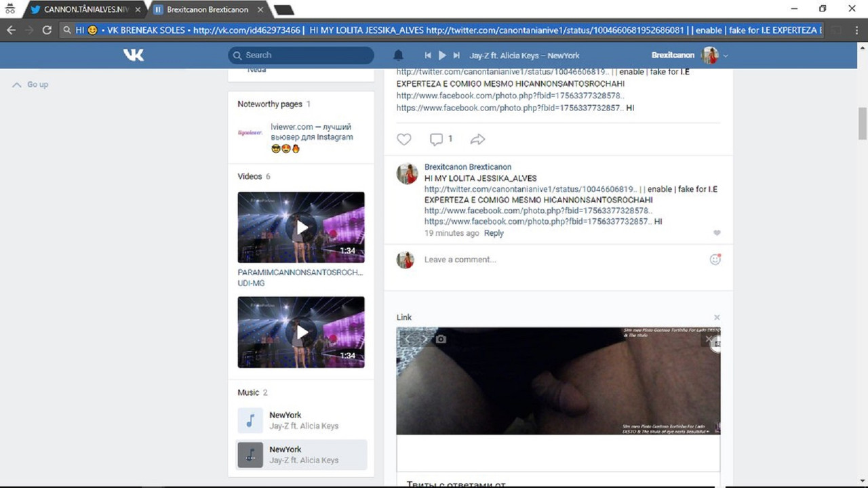
Task: Open the Music 2 section header
Action: coord(253,392)
